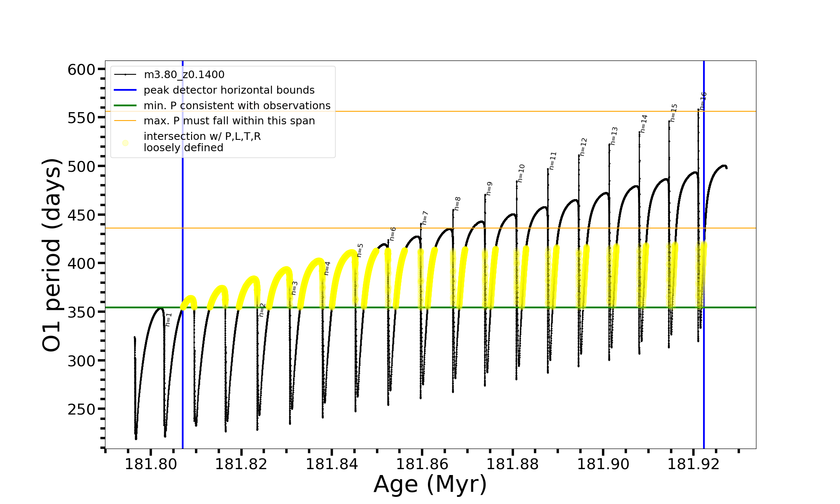Click the 'O1 period (days)' y-axis label
Viewport: 840px width, 504px height.
(52, 255)
